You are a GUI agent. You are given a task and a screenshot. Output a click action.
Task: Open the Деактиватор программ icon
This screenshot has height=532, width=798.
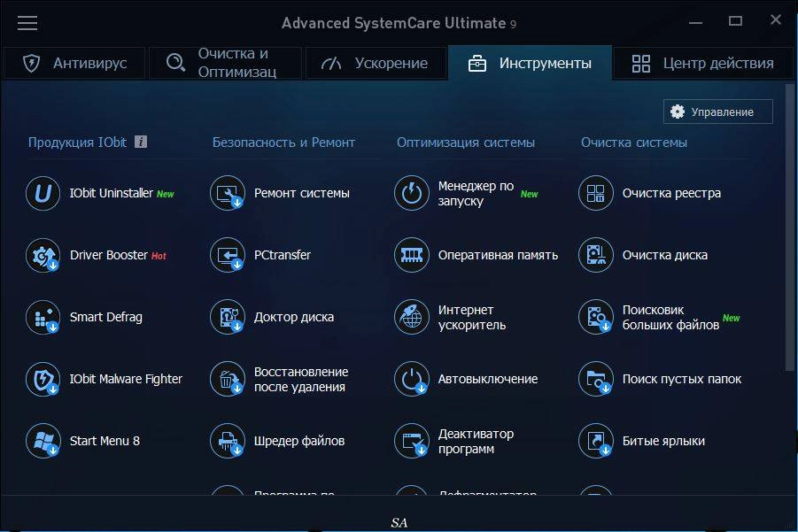click(412, 441)
